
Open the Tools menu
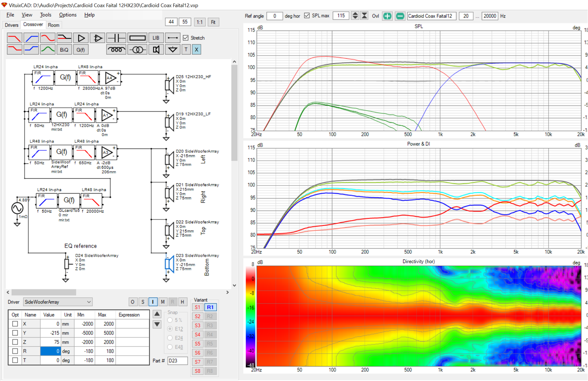click(x=45, y=15)
